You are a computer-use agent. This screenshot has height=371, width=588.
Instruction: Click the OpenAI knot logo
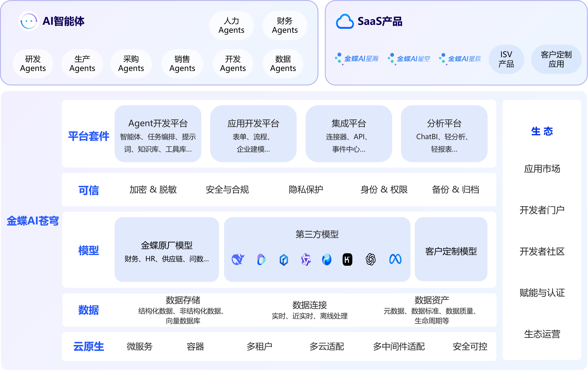(371, 259)
